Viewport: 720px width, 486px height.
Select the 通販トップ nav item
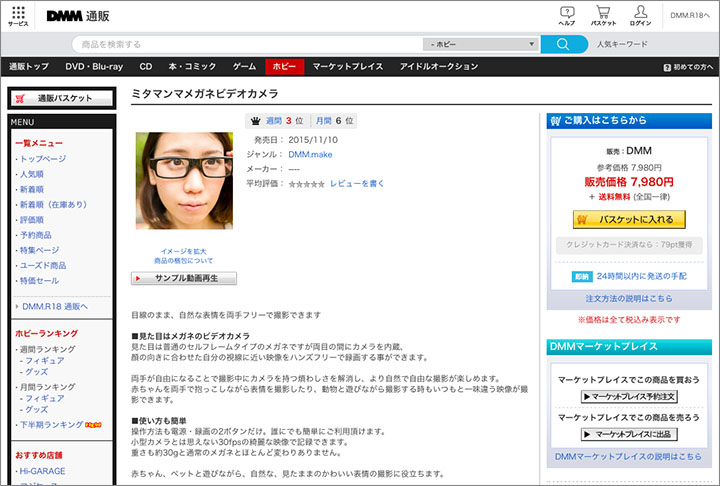point(29,67)
